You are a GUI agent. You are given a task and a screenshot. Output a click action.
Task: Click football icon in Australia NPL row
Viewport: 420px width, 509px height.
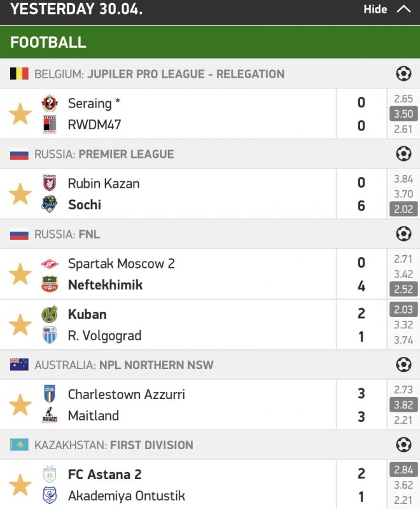click(403, 365)
